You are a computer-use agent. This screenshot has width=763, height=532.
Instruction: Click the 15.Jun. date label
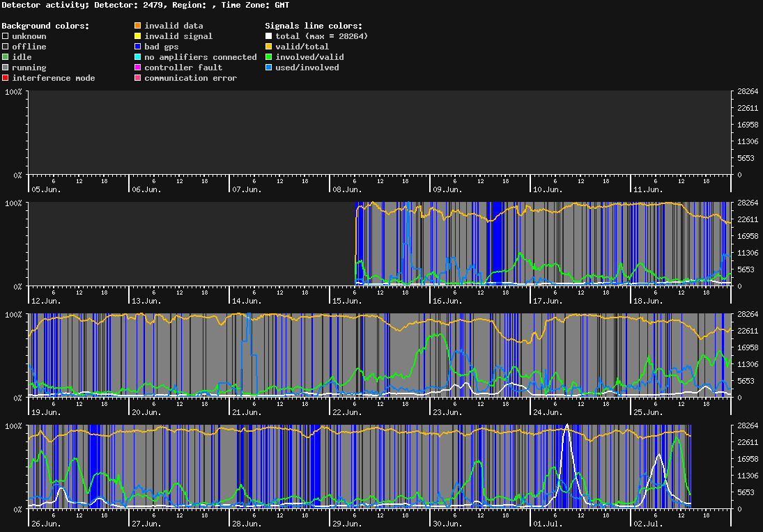(x=347, y=301)
